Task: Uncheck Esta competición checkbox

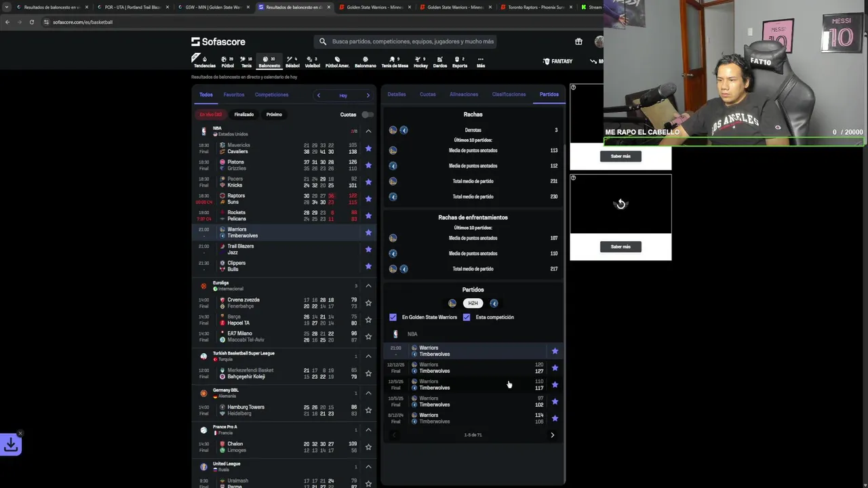Action: 467,317
